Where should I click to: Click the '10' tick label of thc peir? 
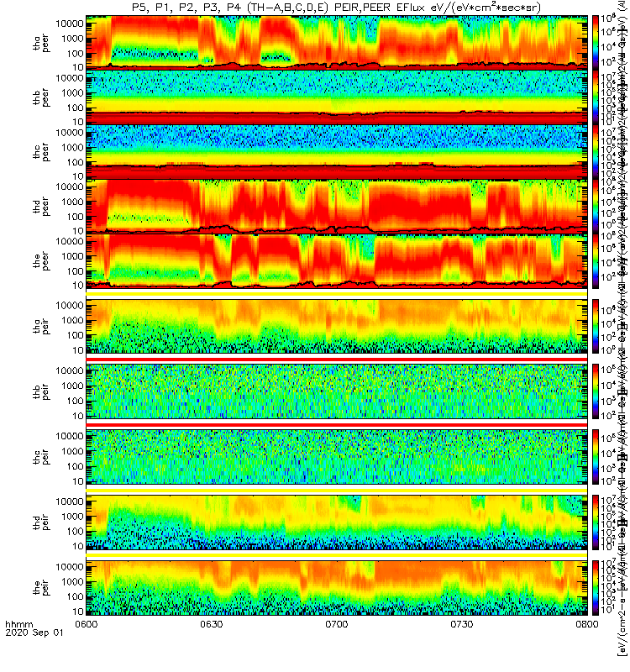point(78,481)
